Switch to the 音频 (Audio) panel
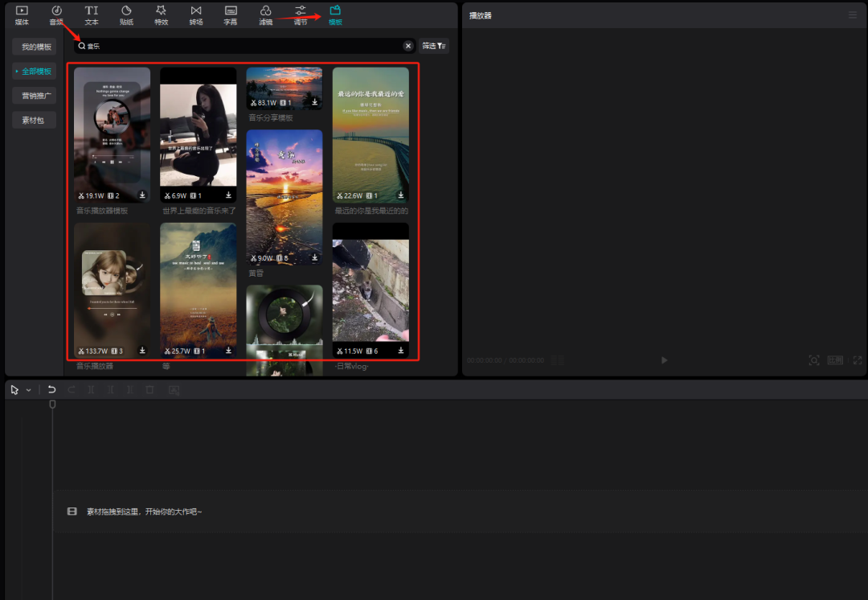868x600 pixels. pos(56,14)
